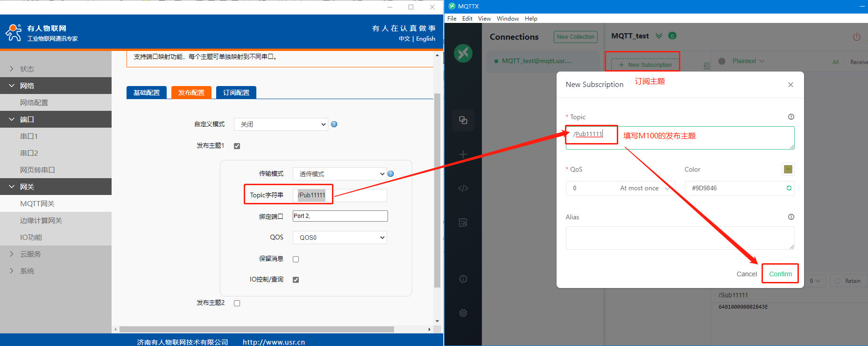Click the Confirm button
This screenshot has height=346, width=868.
tap(780, 274)
